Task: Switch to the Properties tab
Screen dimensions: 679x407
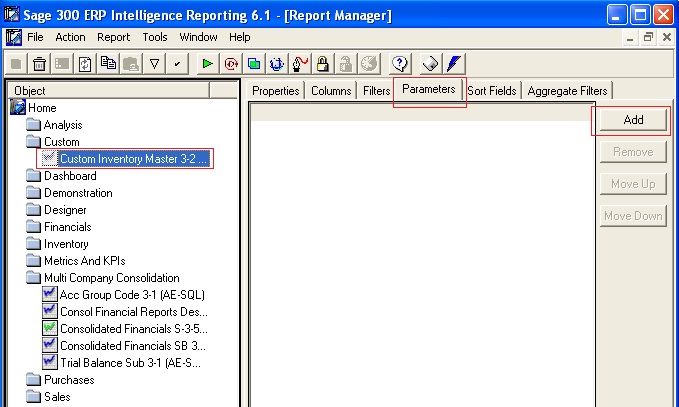Action: click(275, 91)
